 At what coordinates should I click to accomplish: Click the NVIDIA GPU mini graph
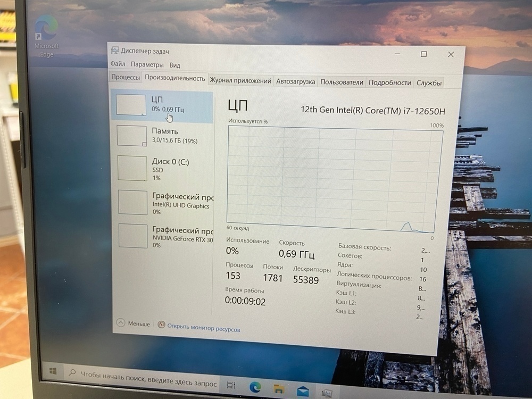click(x=133, y=236)
